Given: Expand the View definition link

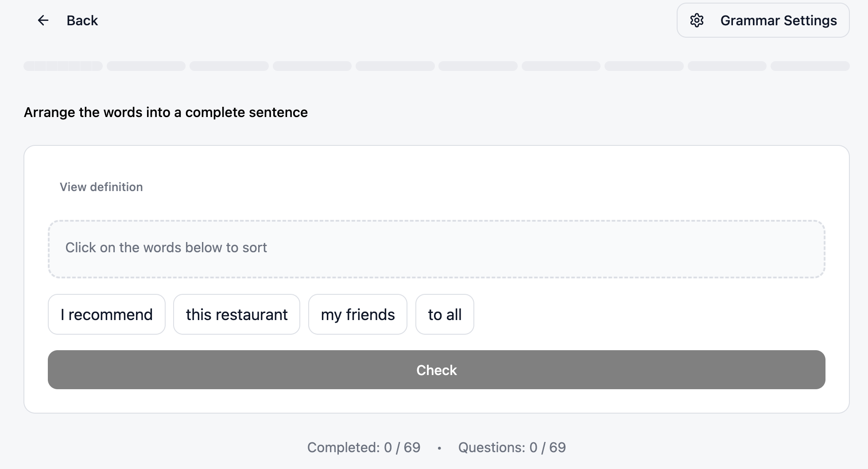Looking at the screenshot, I should tap(101, 187).
